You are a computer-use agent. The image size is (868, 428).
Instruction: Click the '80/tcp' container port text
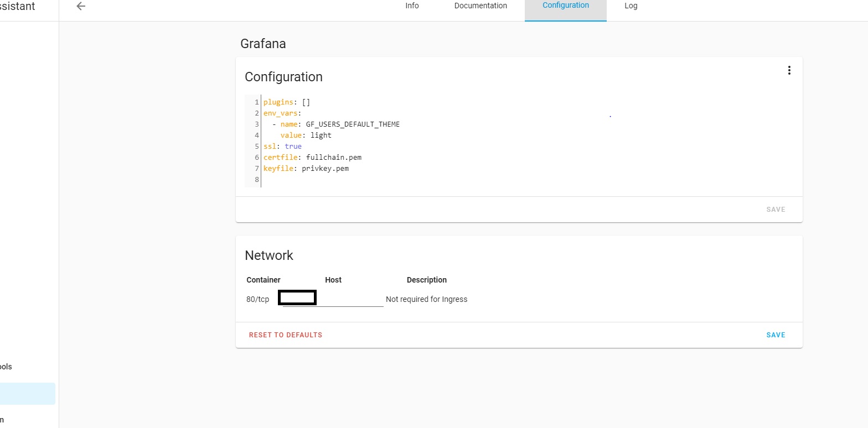[x=258, y=299]
